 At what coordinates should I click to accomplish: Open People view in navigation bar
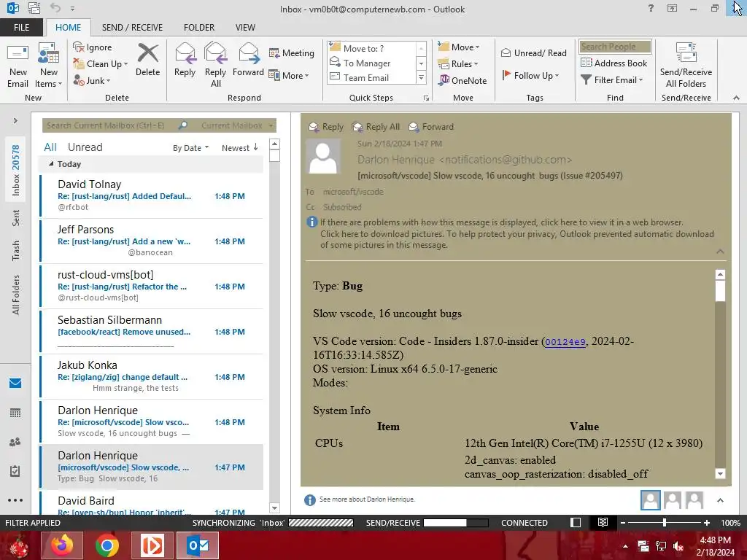(x=15, y=442)
